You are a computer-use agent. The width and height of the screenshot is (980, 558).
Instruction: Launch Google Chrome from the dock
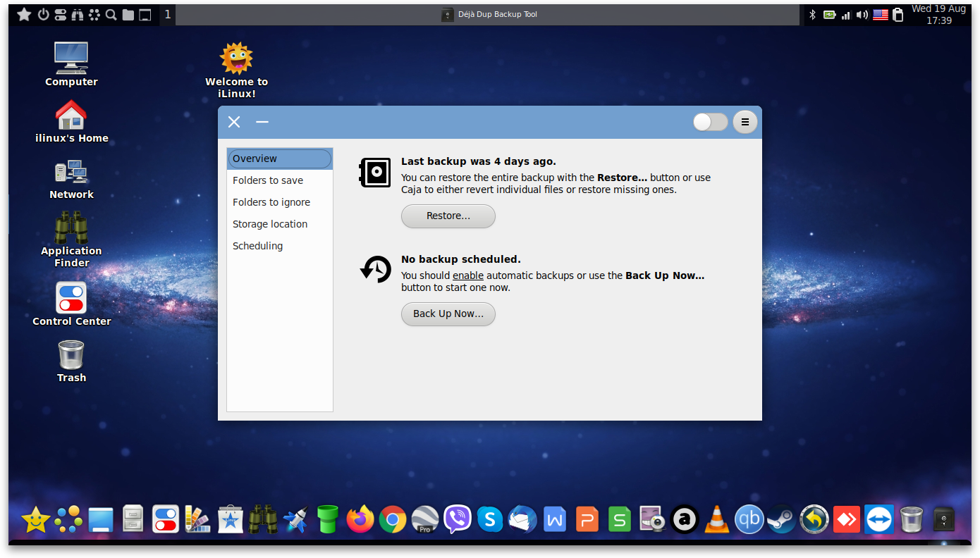click(393, 520)
